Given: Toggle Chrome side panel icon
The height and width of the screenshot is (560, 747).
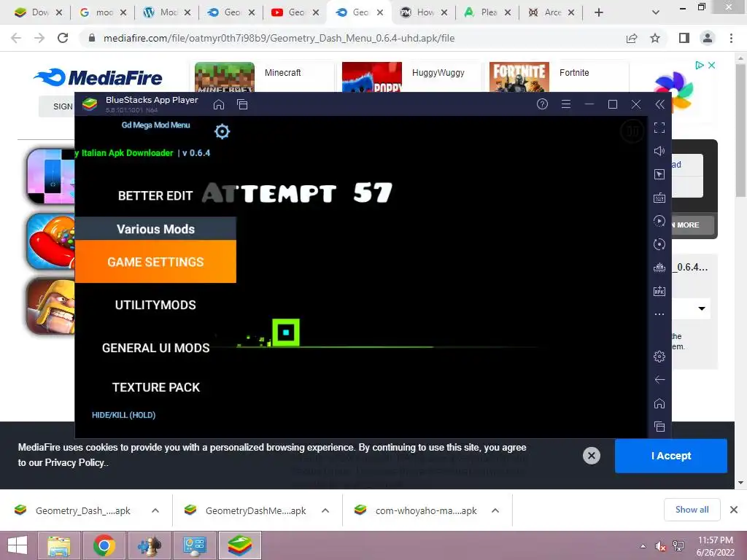Looking at the screenshot, I should tap(684, 38).
